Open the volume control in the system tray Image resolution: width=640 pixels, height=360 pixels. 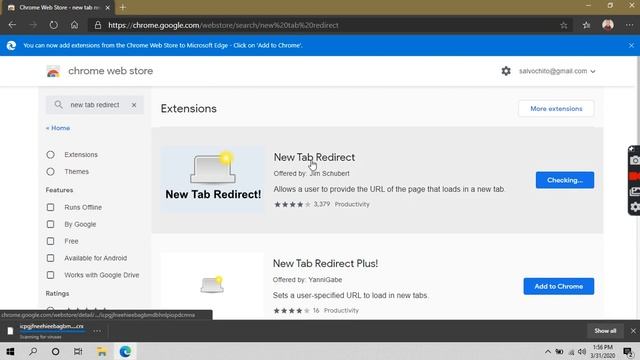pos(582,351)
